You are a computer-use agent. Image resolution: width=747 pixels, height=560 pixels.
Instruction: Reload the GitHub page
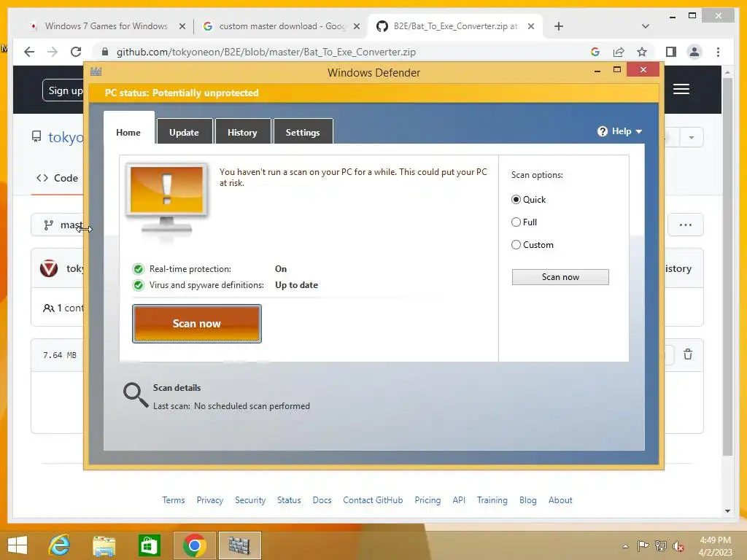pyautogui.click(x=76, y=52)
